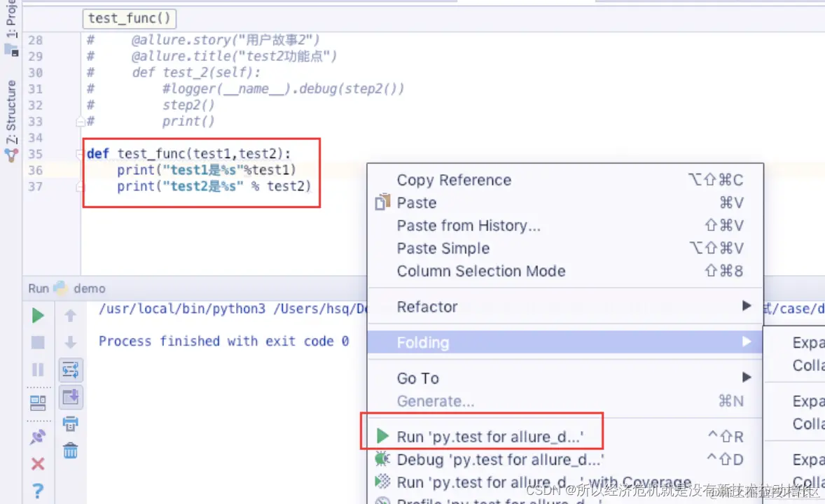Click the print("test2是%s" % test2) code line

click(x=214, y=186)
